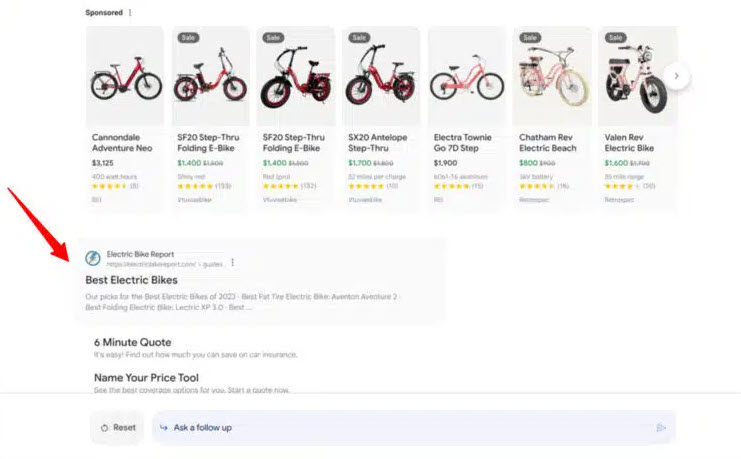Select the Cannondale Adventure Neo bike image
This screenshot has width=741, height=459.
click(125, 77)
